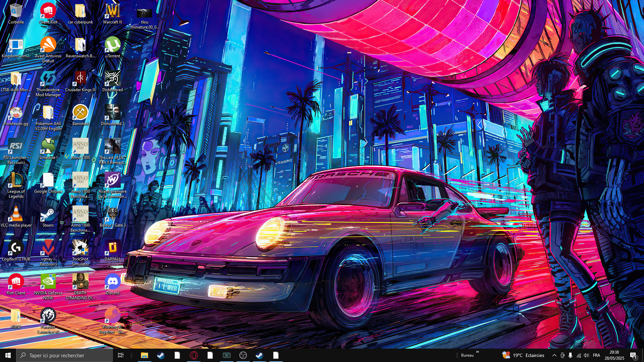Open clock calendar showing 20:38
The height and width of the screenshot is (362, 644).
pyautogui.click(x=614, y=355)
